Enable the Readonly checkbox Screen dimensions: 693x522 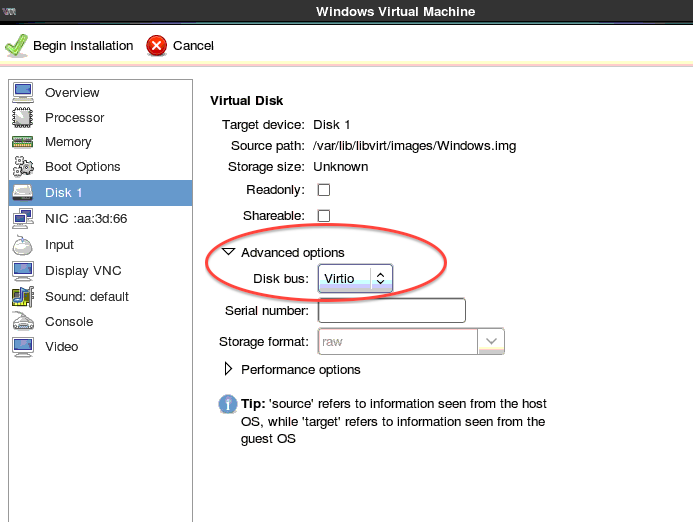point(324,190)
